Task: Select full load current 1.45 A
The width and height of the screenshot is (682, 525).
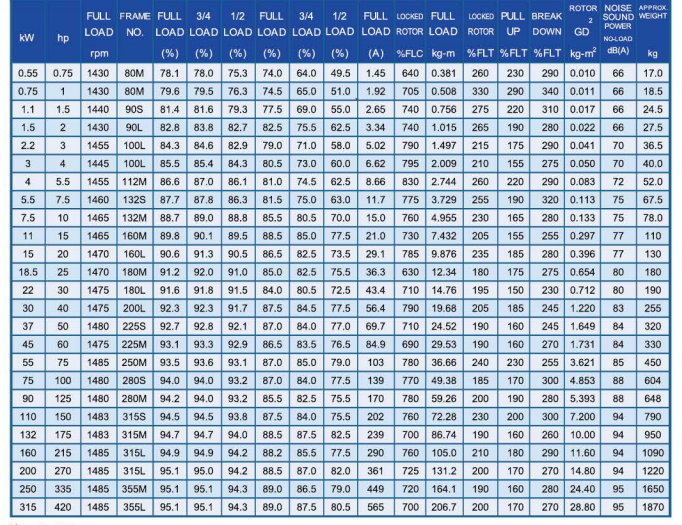Action: point(376,74)
